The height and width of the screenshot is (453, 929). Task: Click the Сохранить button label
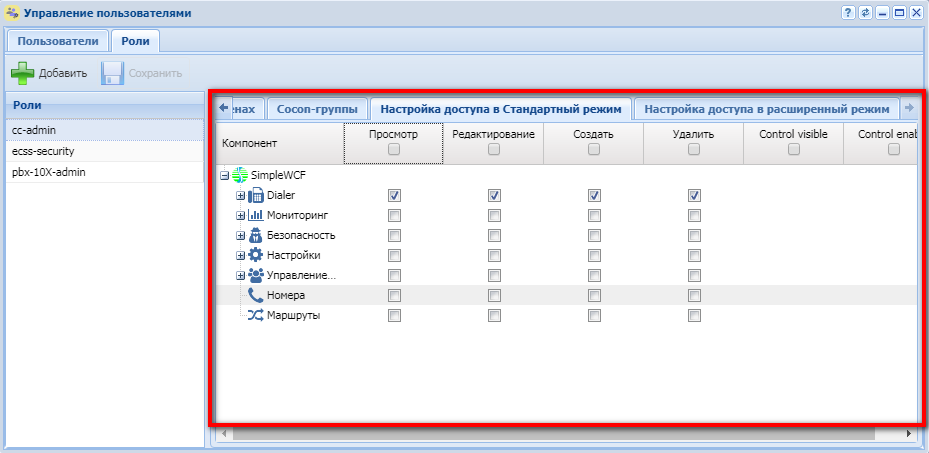155,73
